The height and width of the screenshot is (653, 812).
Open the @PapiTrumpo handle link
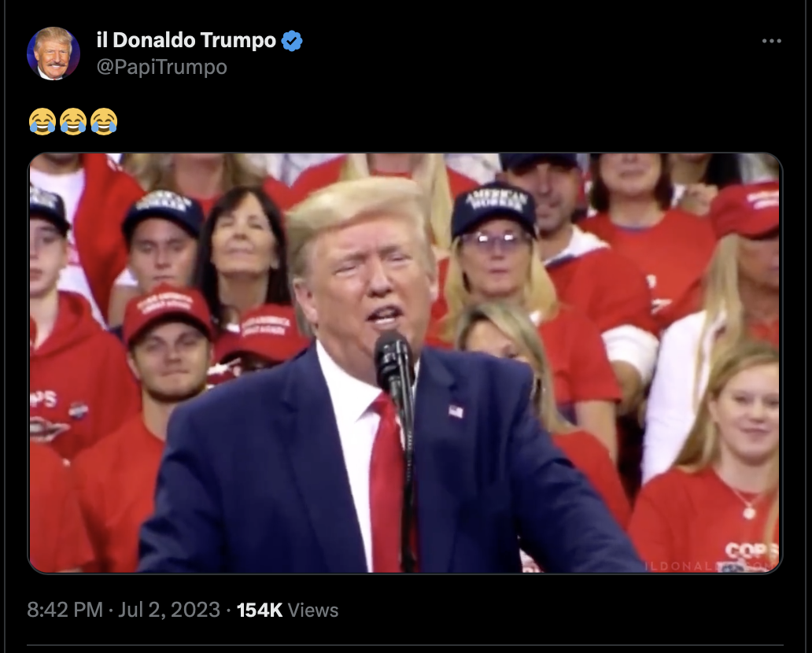(161, 68)
